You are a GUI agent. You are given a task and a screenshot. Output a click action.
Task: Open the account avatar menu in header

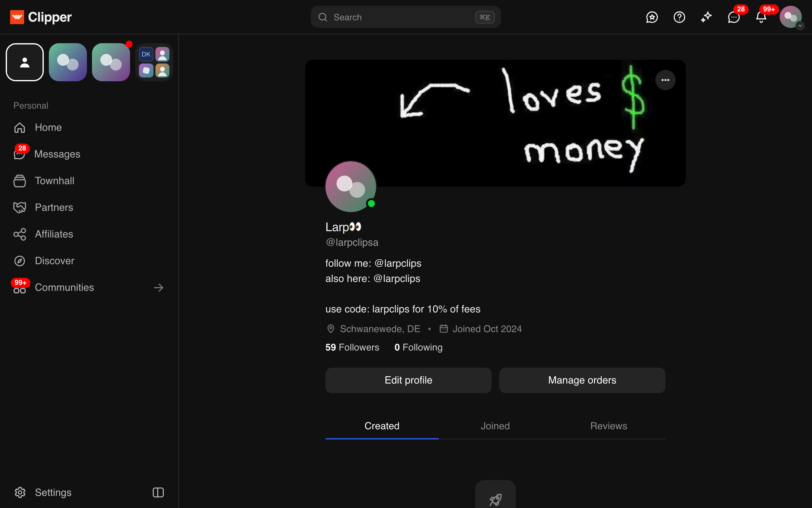[x=791, y=17]
